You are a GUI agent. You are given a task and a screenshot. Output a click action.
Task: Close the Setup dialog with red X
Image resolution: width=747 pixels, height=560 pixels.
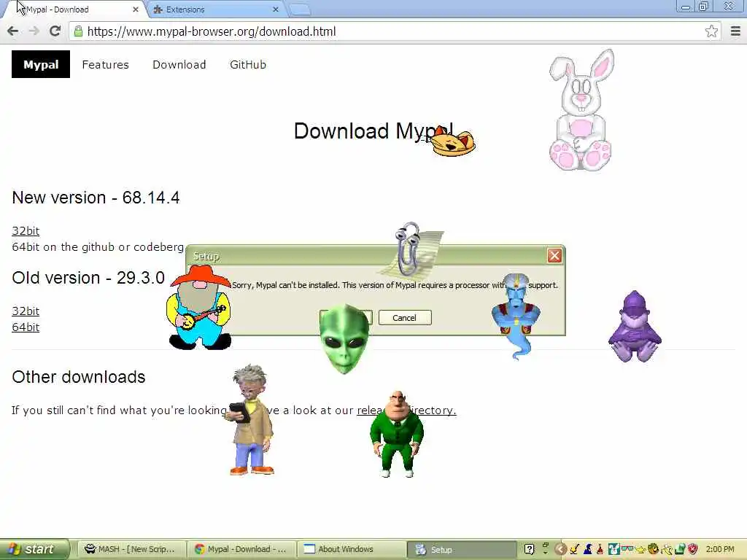[x=554, y=256]
